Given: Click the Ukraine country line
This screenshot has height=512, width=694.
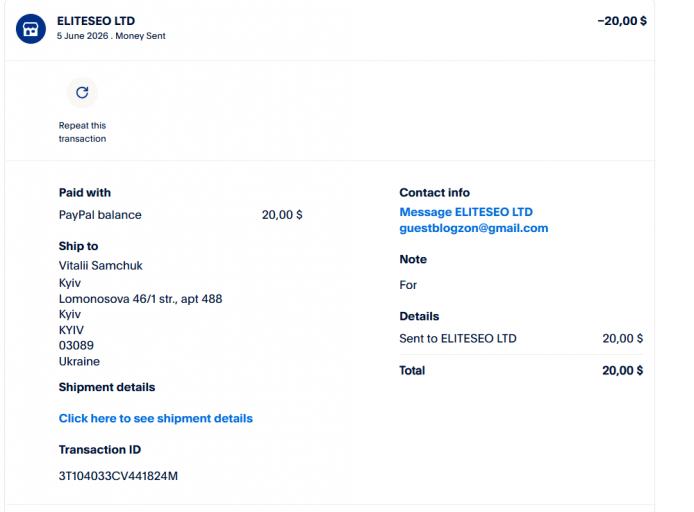Looking at the screenshot, I should click(79, 362).
